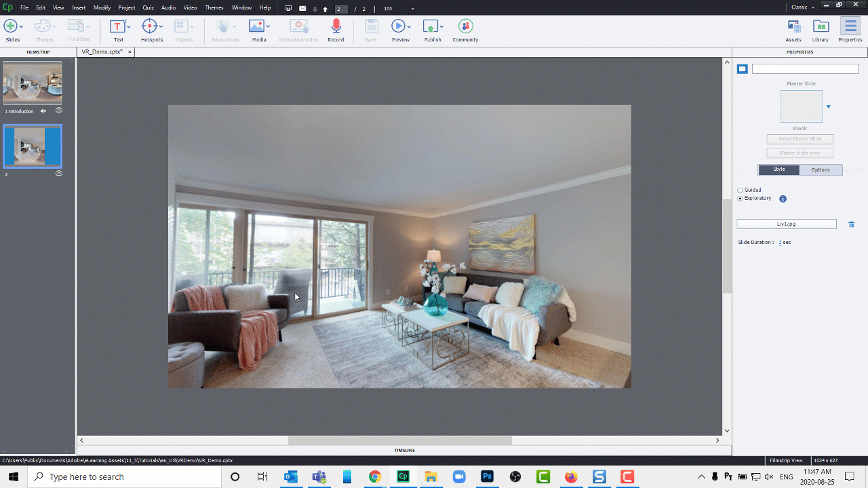868x488 pixels.
Task: Click the 360 icon under slide 2 thumbnail
Action: (59, 174)
